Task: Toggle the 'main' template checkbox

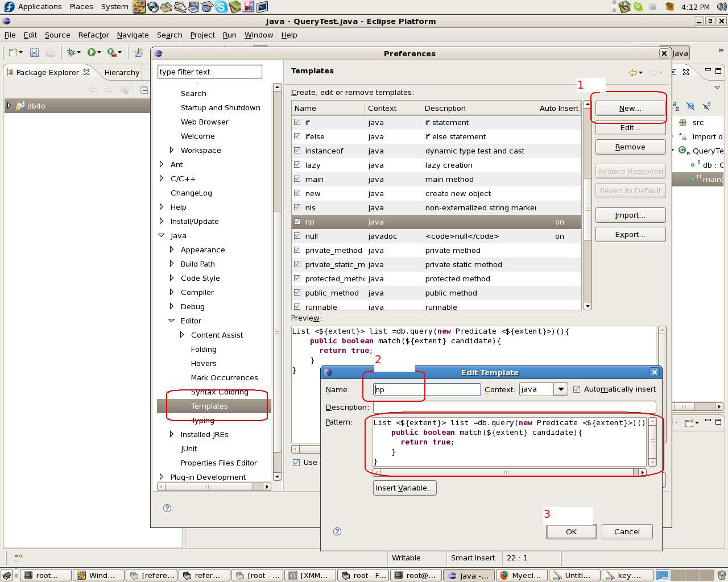Action: pos(297,179)
